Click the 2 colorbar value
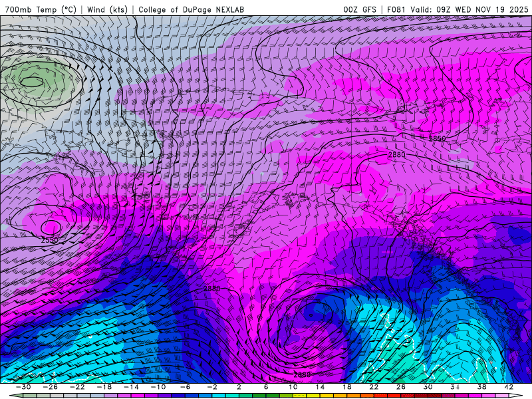532x399 pixels. pyautogui.click(x=239, y=387)
